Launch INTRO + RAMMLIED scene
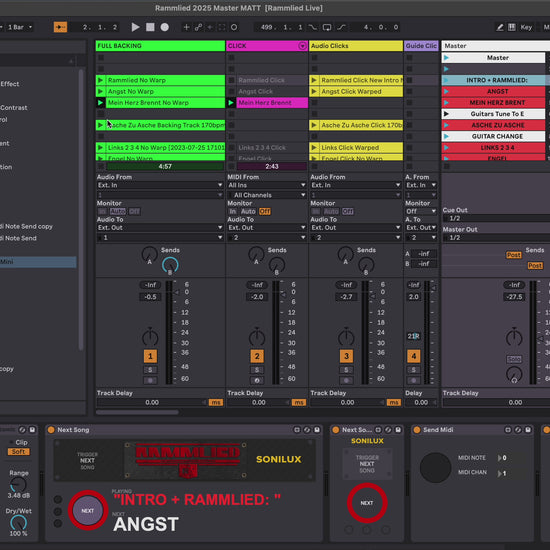Screen dimensions: 550x550 [x=446, y=80]
